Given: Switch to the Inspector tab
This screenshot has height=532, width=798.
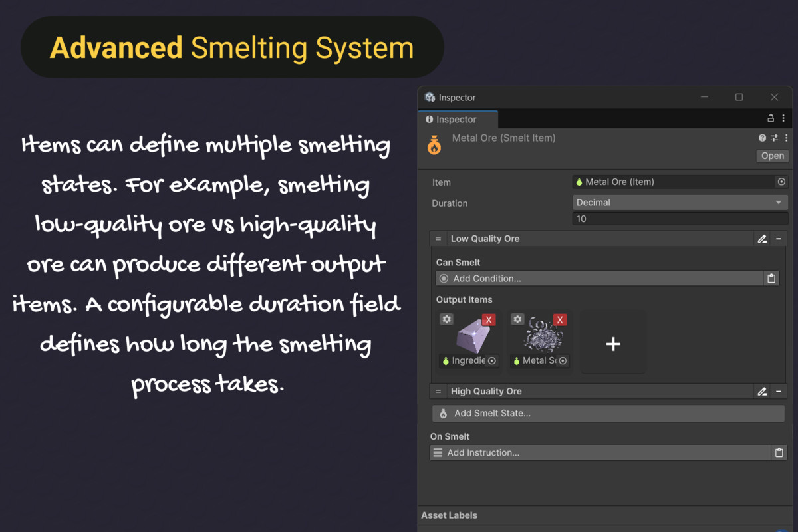Looking at the screenshot, I should [x=457, y=119].
